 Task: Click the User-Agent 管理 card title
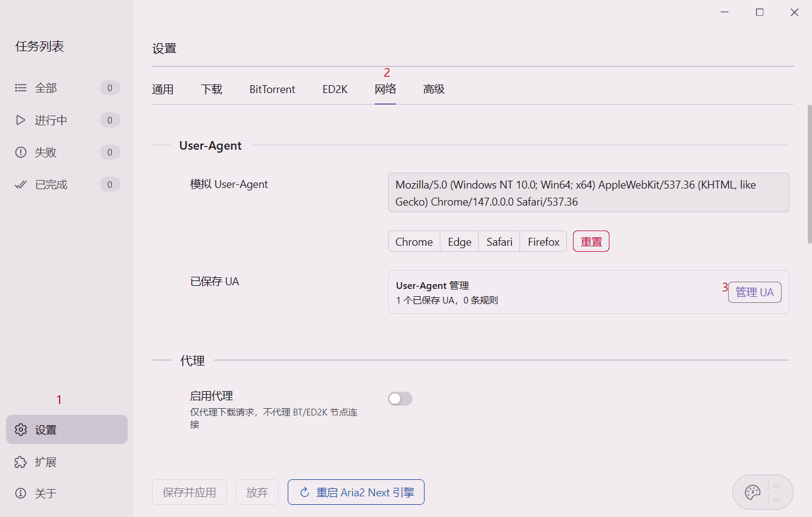click(x=432, y=285)
